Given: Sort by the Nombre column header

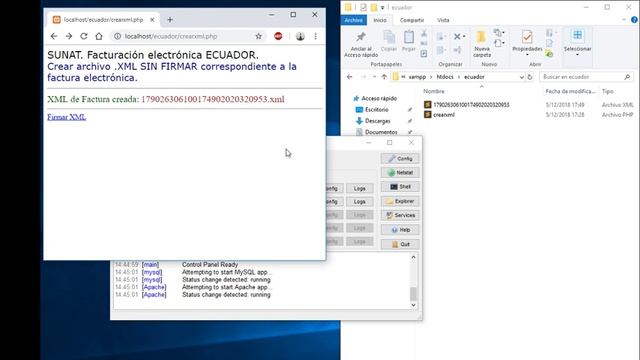Looking at the screenshot, I should (x=433, y=91).
